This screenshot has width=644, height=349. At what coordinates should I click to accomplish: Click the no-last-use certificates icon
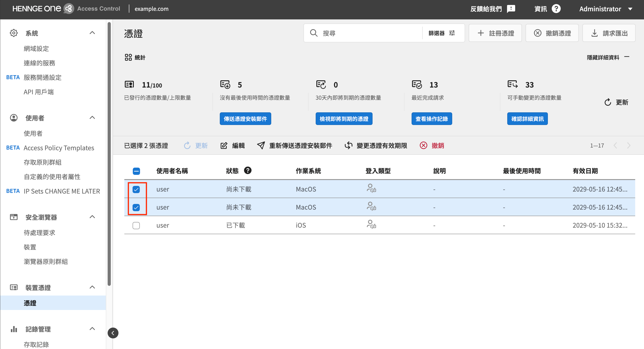tap(225, 85)
